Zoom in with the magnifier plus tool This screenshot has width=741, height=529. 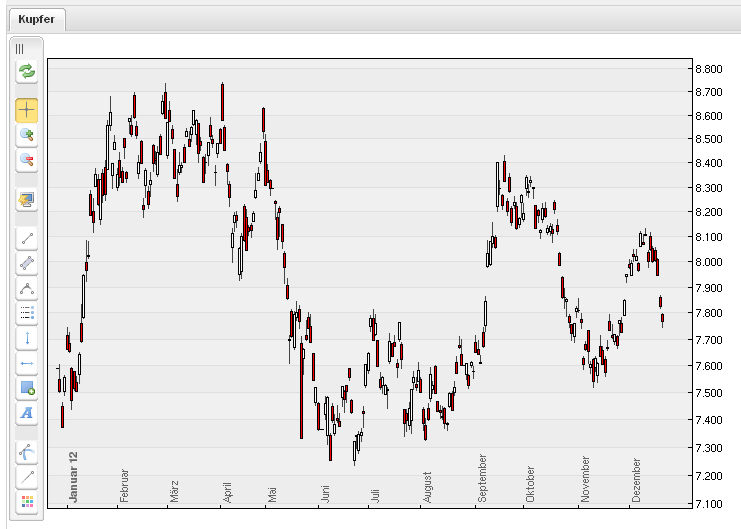(x=26, y=135)
